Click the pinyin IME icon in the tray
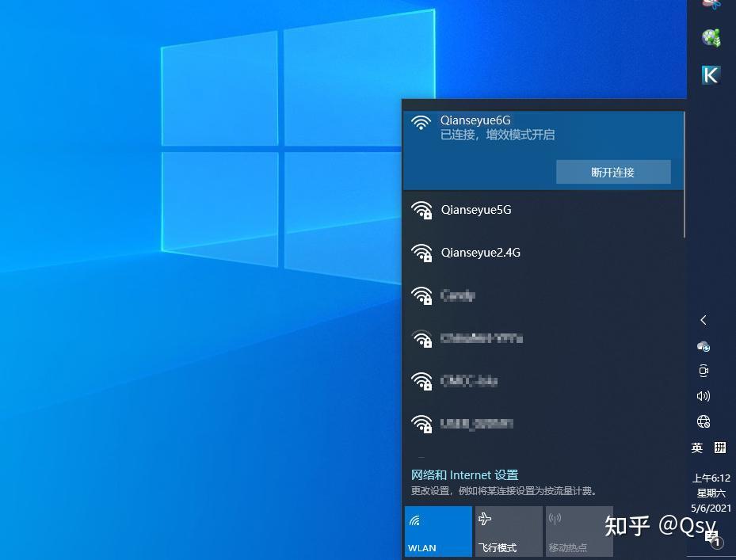This screenshot has width=736, height=560. [x=719, y=448]
